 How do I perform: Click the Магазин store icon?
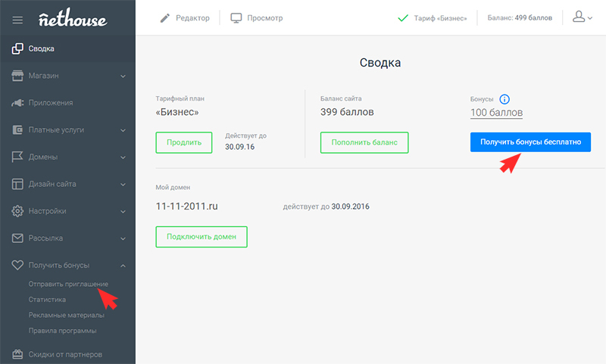[17, 76]
